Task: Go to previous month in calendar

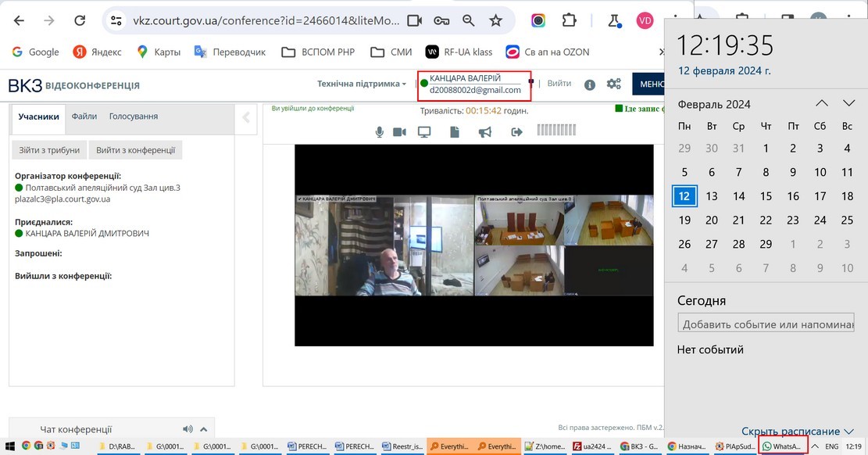Action: coord(822,104)
